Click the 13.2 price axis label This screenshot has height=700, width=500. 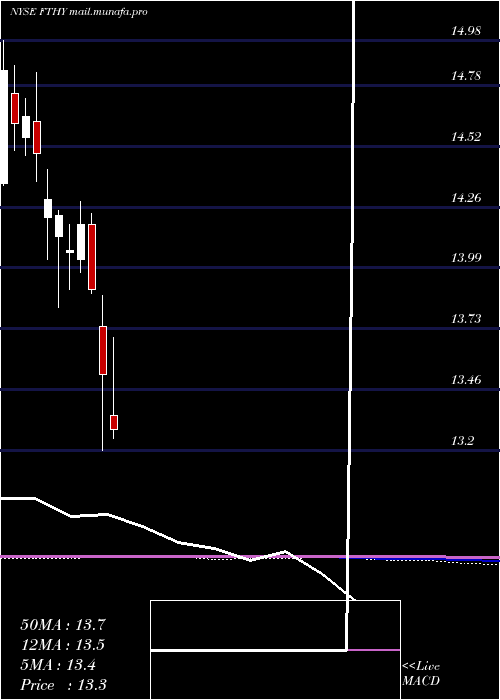pyautogui.click(x=462, y=442)
